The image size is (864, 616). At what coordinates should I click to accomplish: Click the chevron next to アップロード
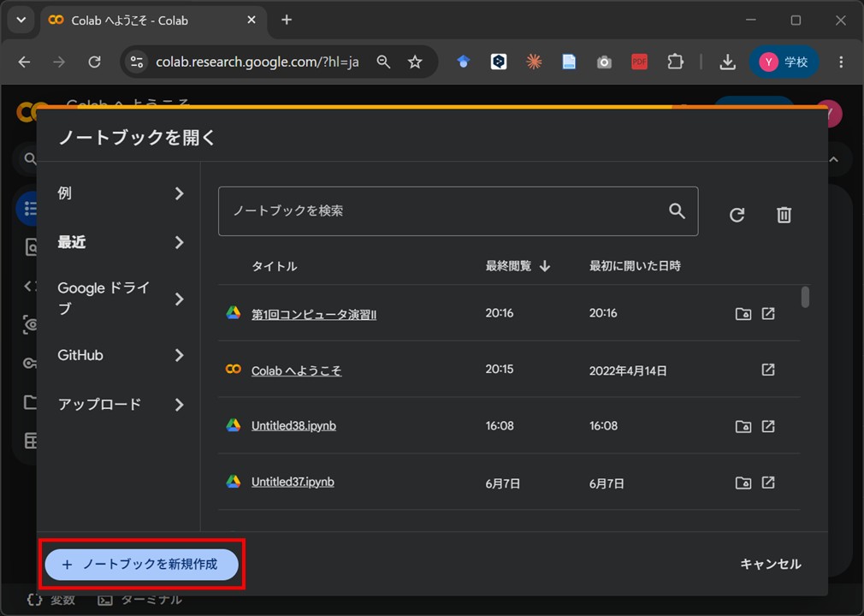pyautogui.click(x=179, y=405)
